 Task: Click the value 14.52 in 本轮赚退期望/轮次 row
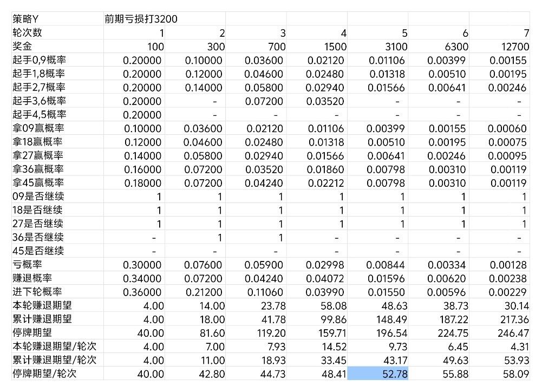334,347
